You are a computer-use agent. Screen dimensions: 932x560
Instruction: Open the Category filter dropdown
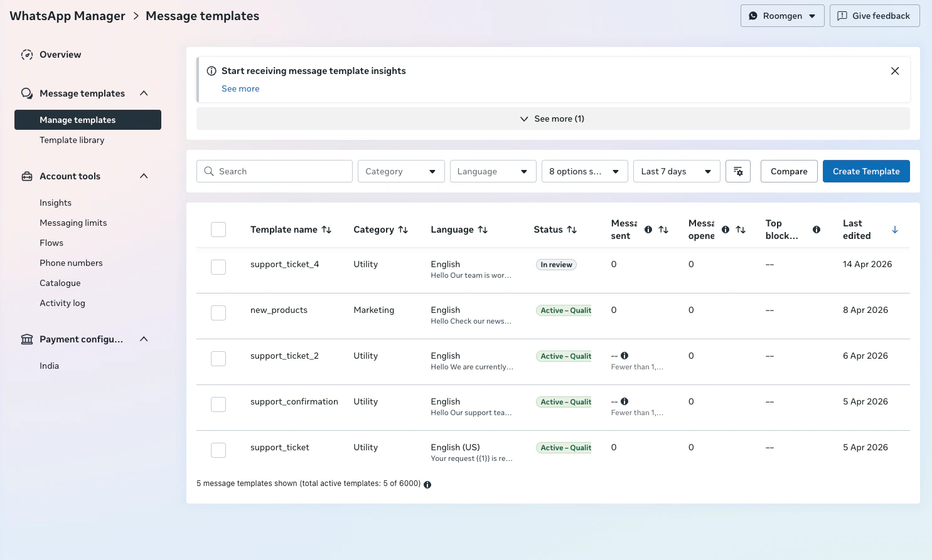(x=401, y=171)
